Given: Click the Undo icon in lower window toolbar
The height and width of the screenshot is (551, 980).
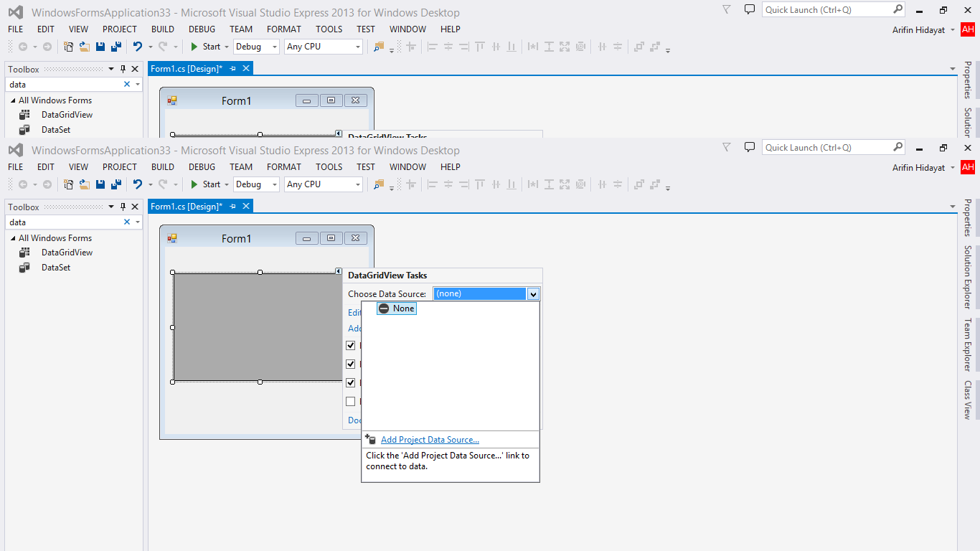Looking at the screenshot, I should (x=137, y=184).
